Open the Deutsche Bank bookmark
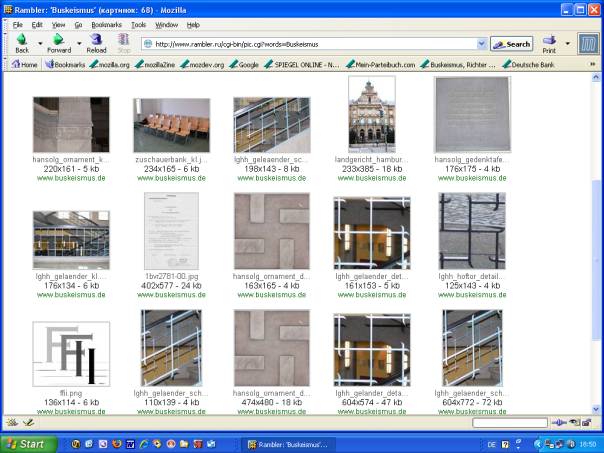The image size is (604, 453). tap(528, 65)
